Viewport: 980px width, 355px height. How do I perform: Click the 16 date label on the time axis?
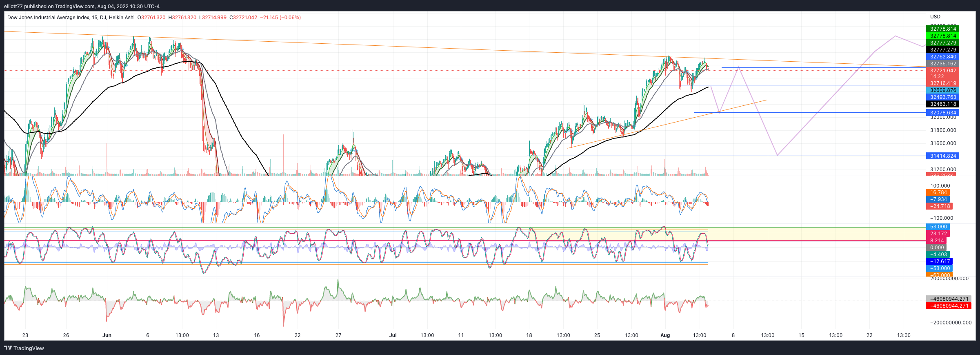(257, 335)
